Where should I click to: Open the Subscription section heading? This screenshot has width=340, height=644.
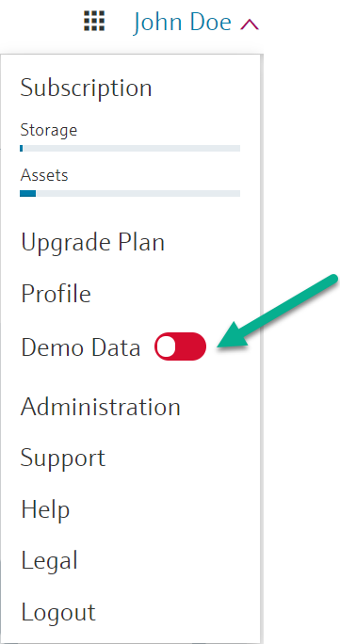[87, 88]
